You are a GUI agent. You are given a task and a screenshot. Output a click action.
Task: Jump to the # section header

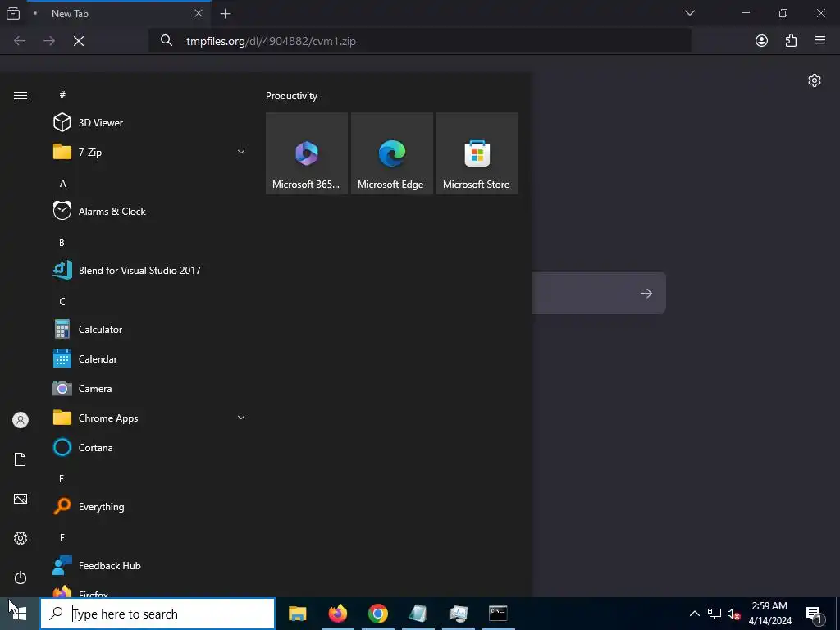tap(62, 94)
